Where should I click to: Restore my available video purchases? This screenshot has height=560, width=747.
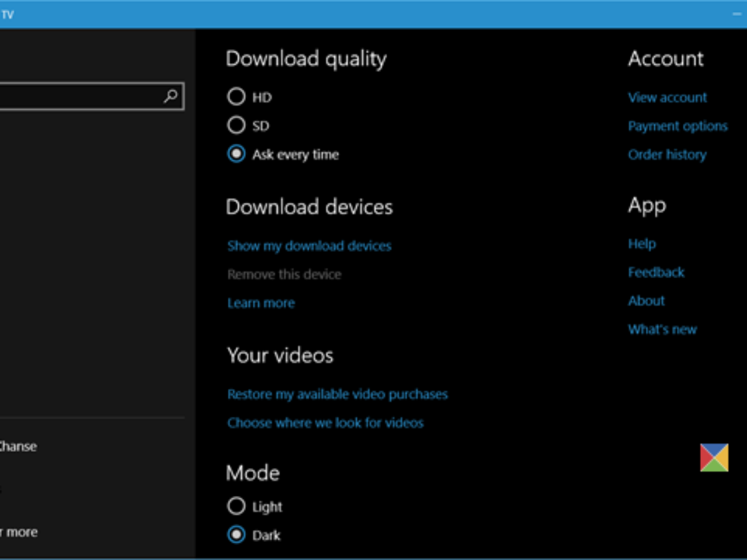[337, 394]
